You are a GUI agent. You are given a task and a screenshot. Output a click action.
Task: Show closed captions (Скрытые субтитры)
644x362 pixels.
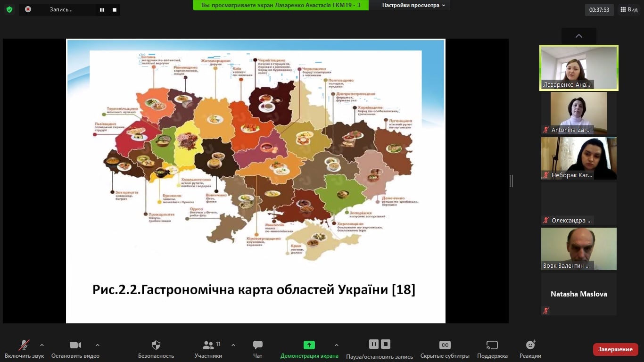point(445,346)
